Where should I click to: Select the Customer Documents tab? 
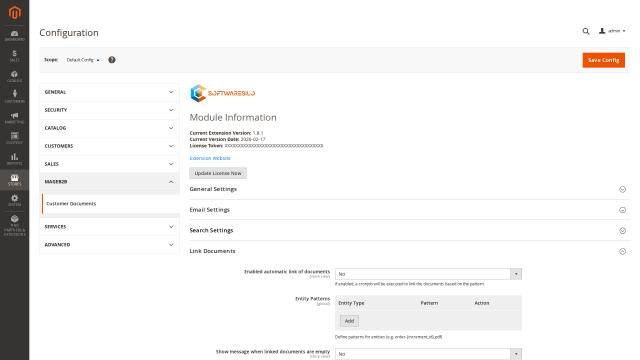click(111, 204)
